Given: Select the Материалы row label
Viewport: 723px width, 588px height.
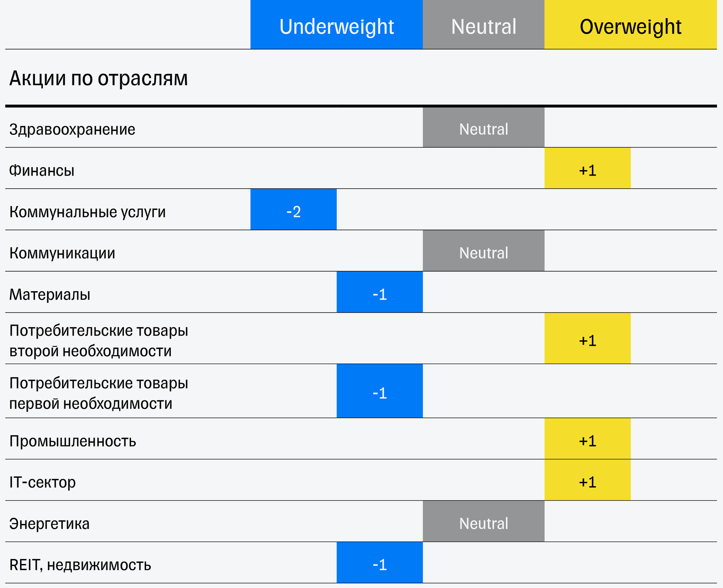Looking at the screenshot, I should point(50,295).
